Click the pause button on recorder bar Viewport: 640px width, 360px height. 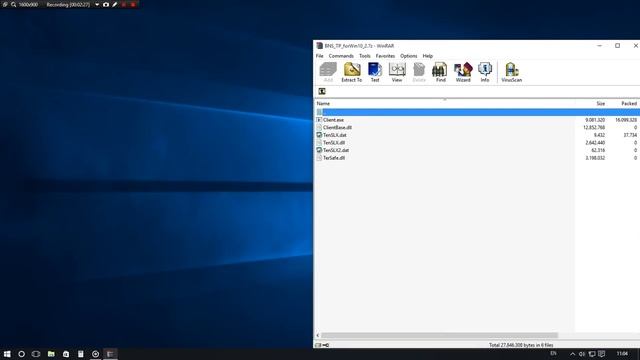pyautogui.click(x=124, y=4)
